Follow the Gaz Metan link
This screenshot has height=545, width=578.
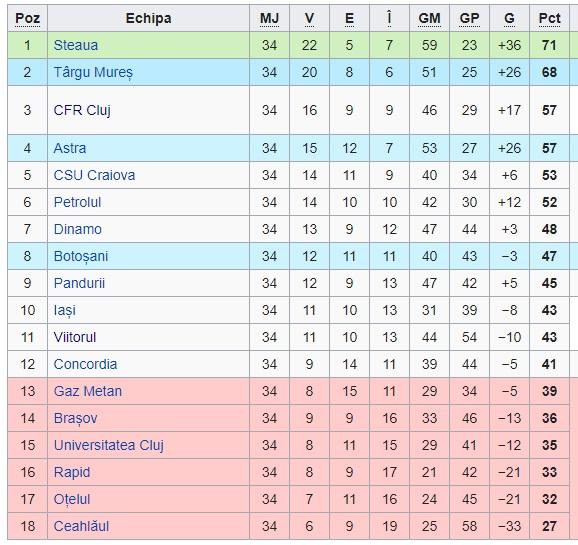pyautogui.click(x=88, y=391)
